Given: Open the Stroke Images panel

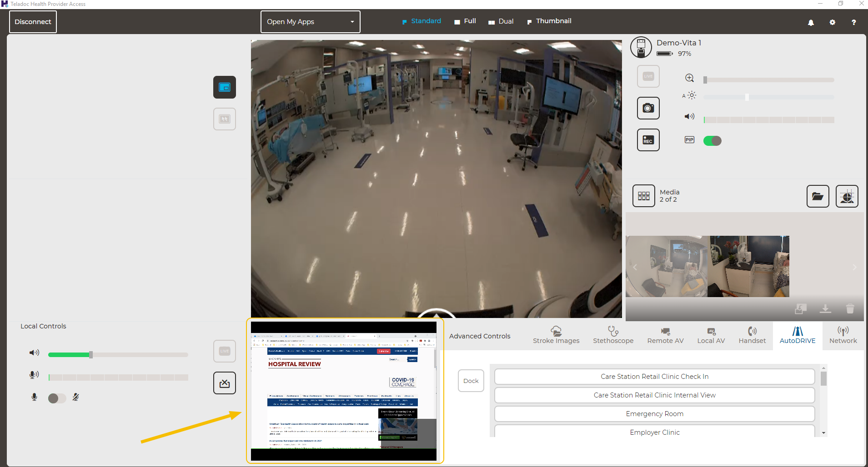Looking at the screenshot, I should pos(556,336).
